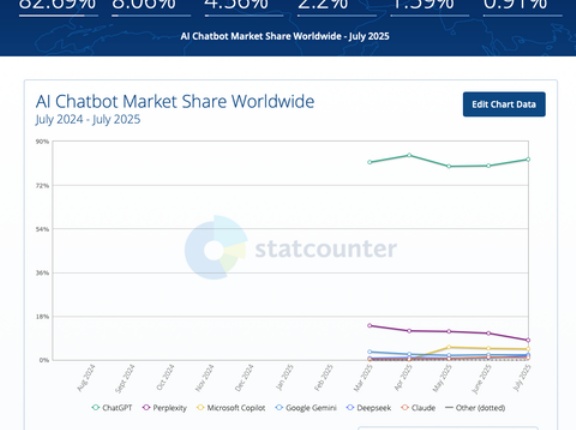
Task: Click banner text AI Chatbot Market Share Worldwide - July 2025
Action: [285, 36]
